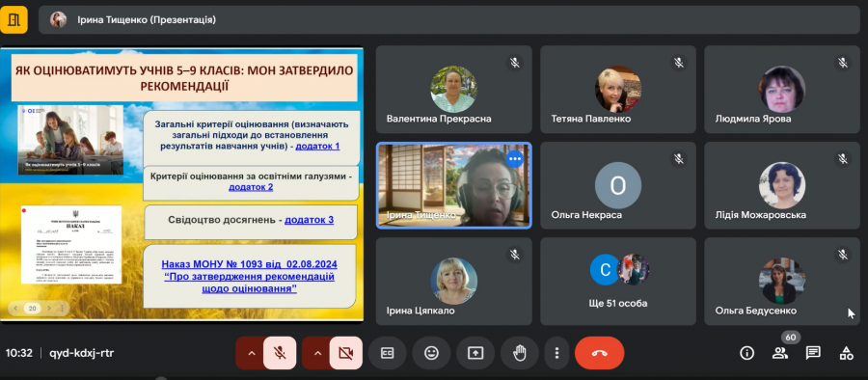Open the chat messages panel
Viewport: 868px width, 380px height.
coord(813,353)
